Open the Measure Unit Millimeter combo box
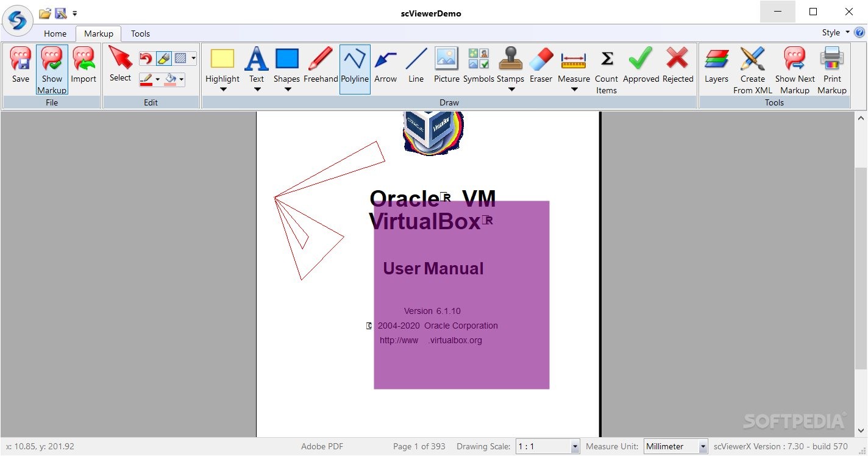The width and height of the screenshot is (868, 456). click(676, 446)
